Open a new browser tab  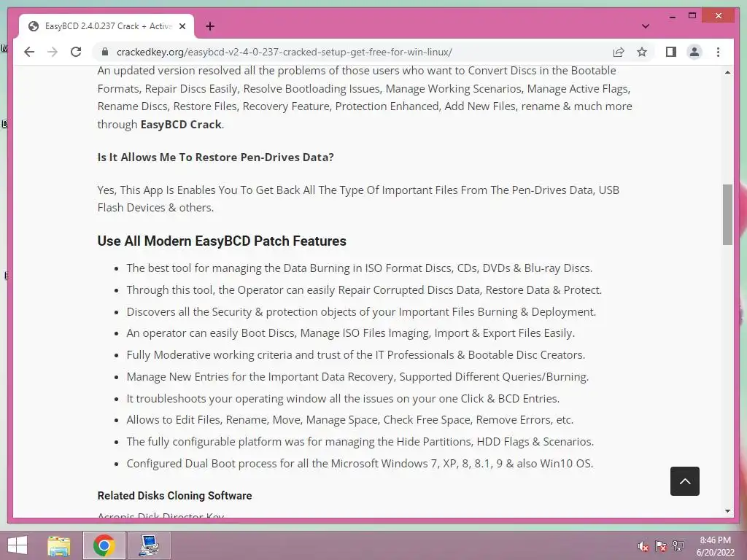210,26
